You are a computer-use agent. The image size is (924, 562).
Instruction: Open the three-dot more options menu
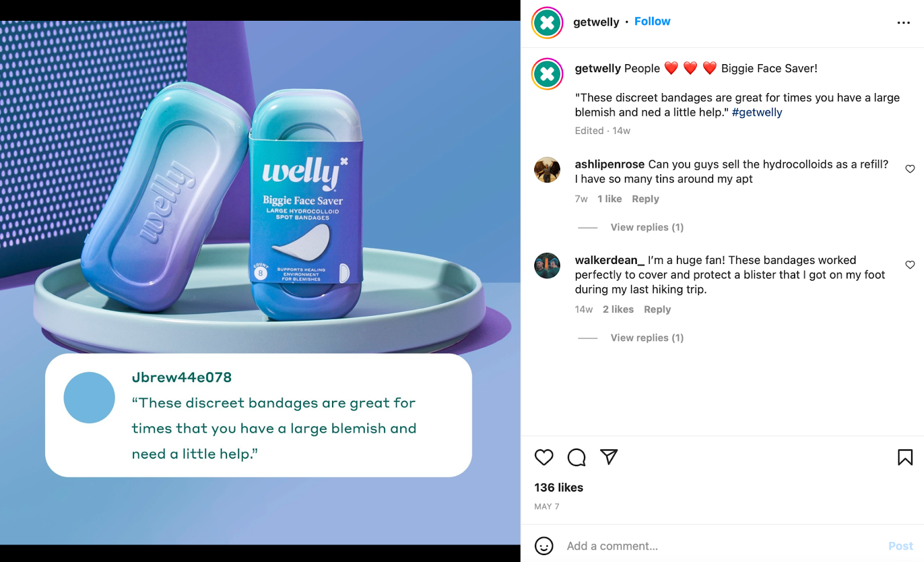tap(903, 23)
